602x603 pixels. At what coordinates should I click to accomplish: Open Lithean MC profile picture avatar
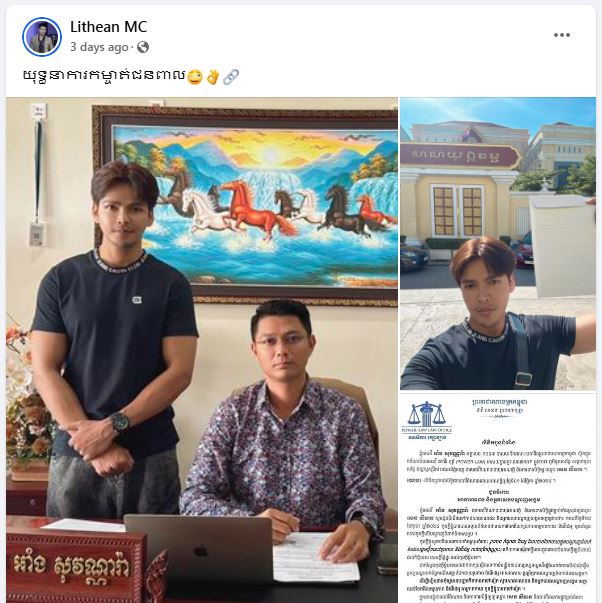point(42,37)
